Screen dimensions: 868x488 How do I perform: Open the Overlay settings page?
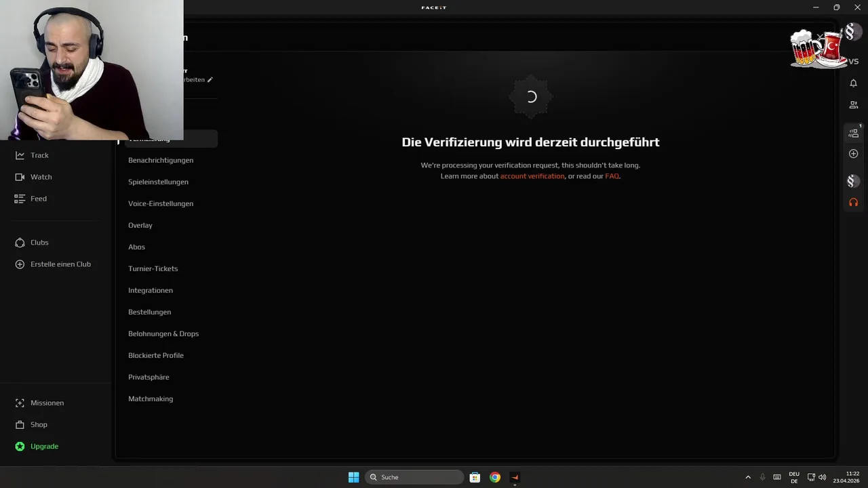(140, 225)
